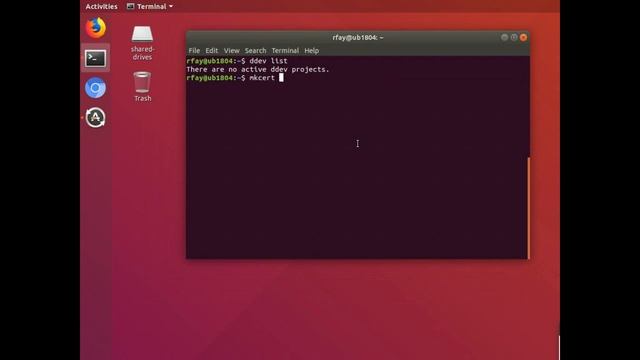Minimize the Terminal window

[504, 38]
